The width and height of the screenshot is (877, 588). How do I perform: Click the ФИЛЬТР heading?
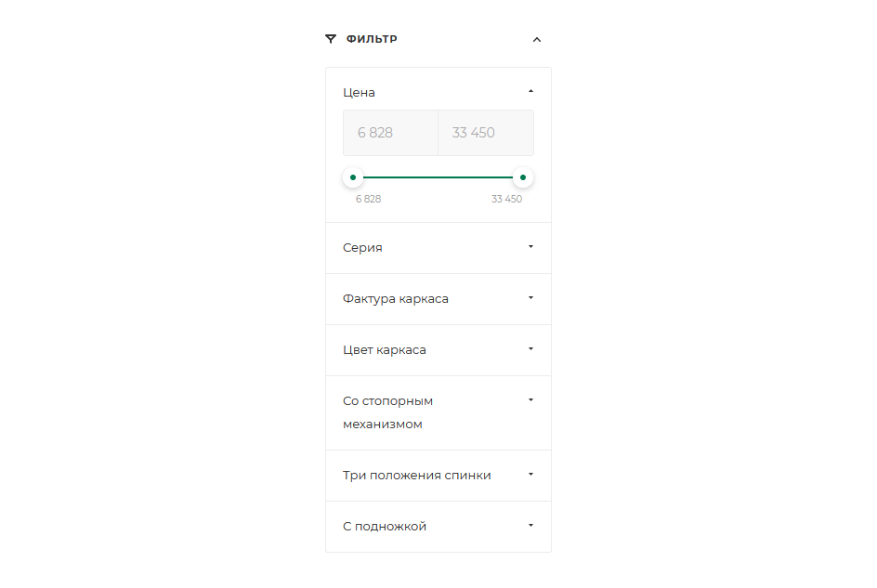click(x=372, y=39)
